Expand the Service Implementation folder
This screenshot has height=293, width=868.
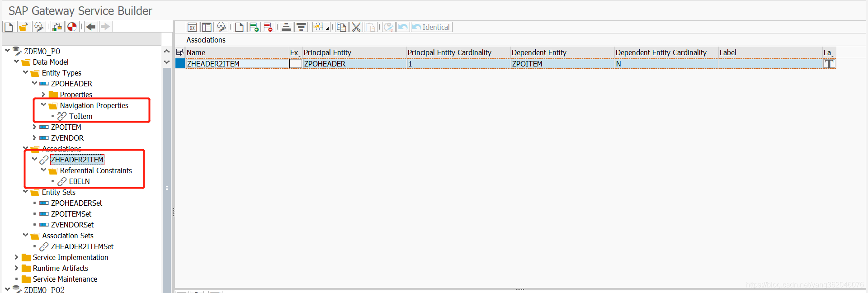pyautogui.click(x=17, y=257)
